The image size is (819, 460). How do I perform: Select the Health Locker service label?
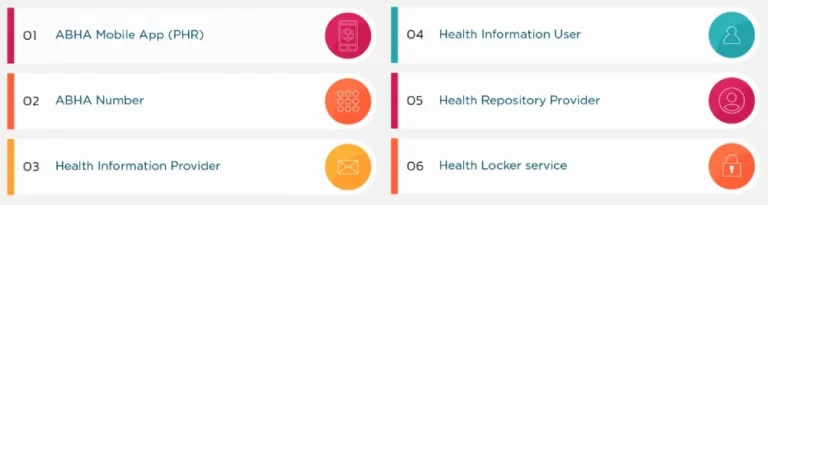pos(502,166)
